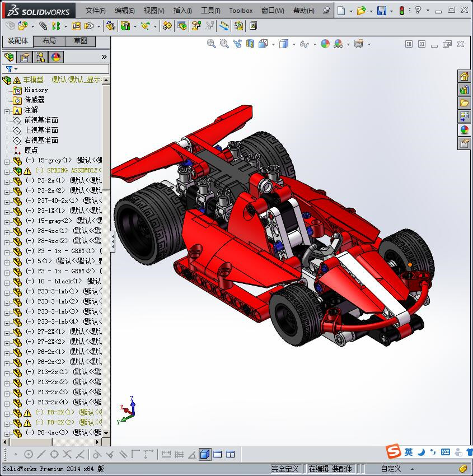Open the Display Style dropdown arrow
The width and height of the screenshot is (473, 476).
[293, 44]
